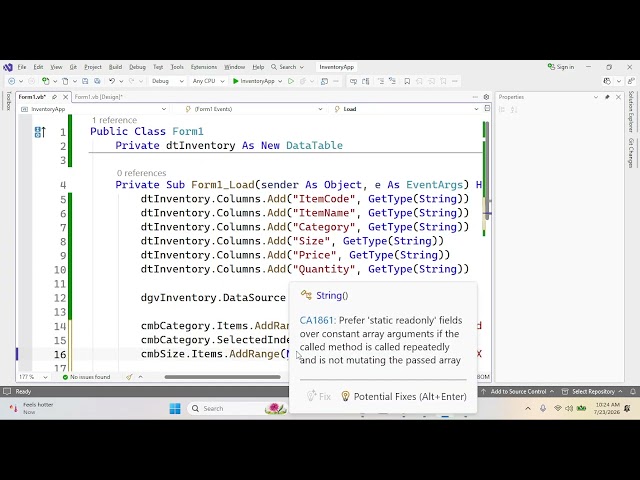Screen dimensions: 640x480
Task: Click the split editor icon beside the Load dropdown
Action: (487, 109)
